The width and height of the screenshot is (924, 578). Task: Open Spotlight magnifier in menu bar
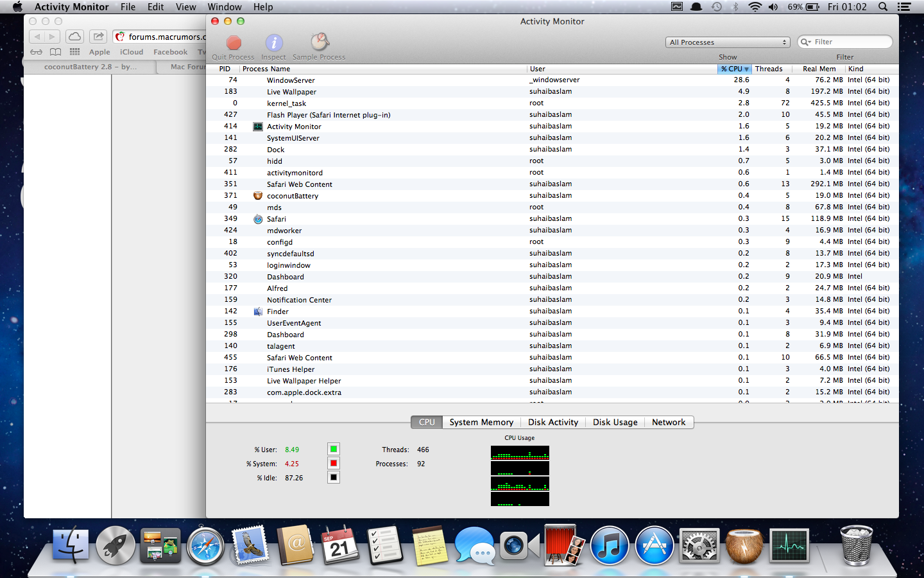click(x=883, y=6)
